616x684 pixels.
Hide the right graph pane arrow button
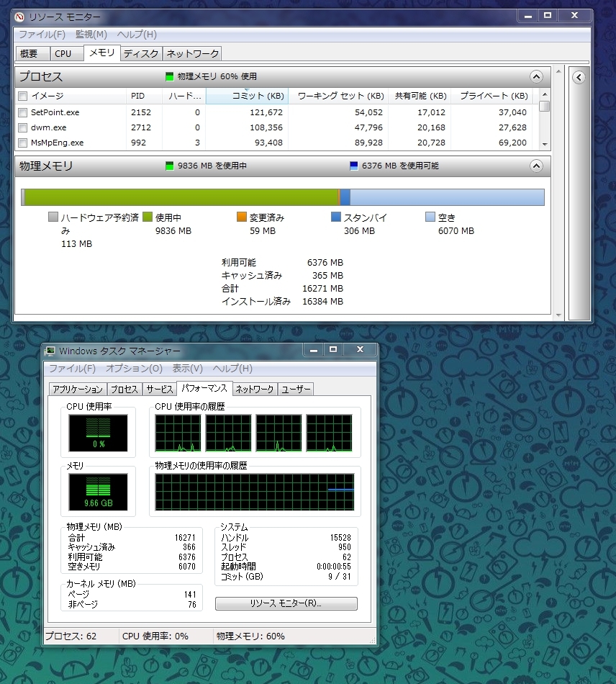coord(579,78)
